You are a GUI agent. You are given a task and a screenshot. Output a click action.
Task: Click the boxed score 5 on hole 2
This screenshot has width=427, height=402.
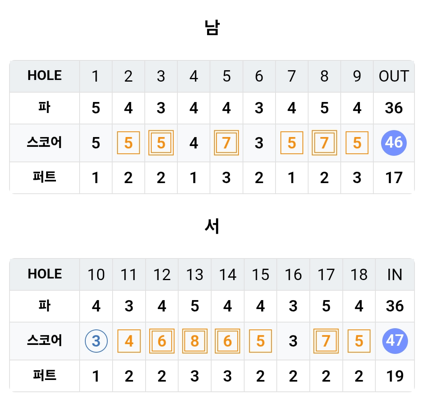coord(128,143)
